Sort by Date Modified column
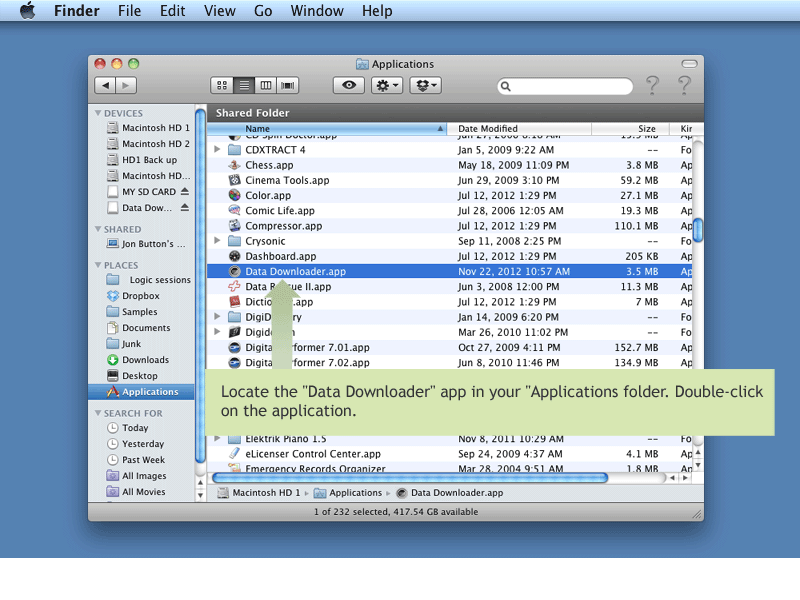800x600 pixels. coord(519,129)
